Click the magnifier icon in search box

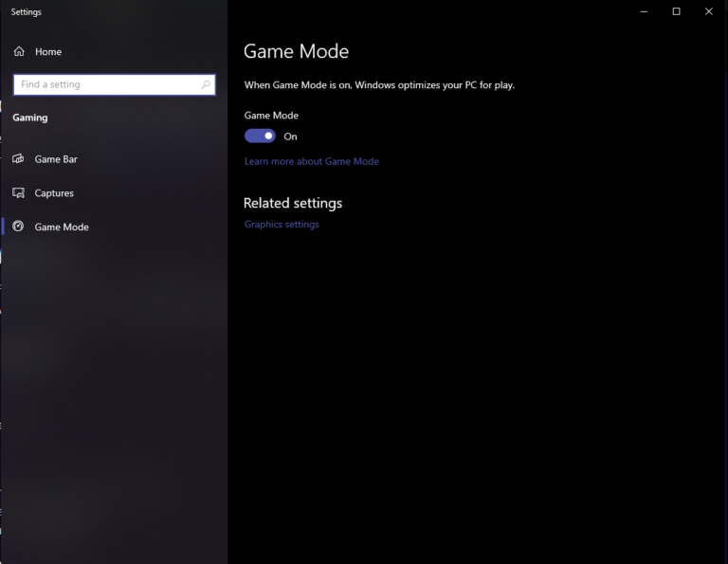[206, 84]
